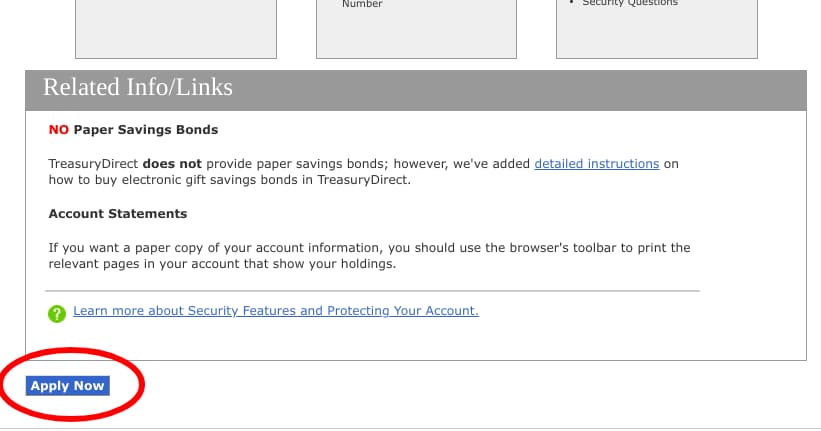Click the empty left gray box
The image size is (821, 431).
tap(176, 29)
